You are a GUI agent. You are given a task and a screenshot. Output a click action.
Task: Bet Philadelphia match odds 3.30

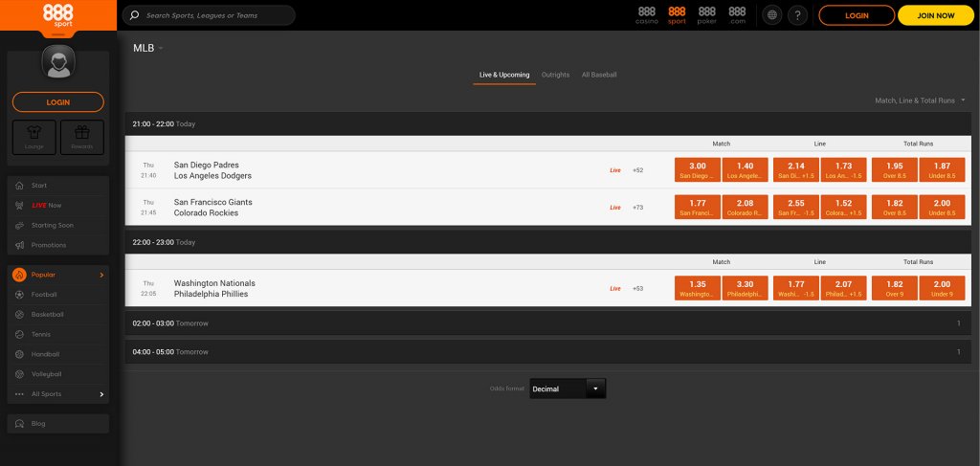[745, 288]
